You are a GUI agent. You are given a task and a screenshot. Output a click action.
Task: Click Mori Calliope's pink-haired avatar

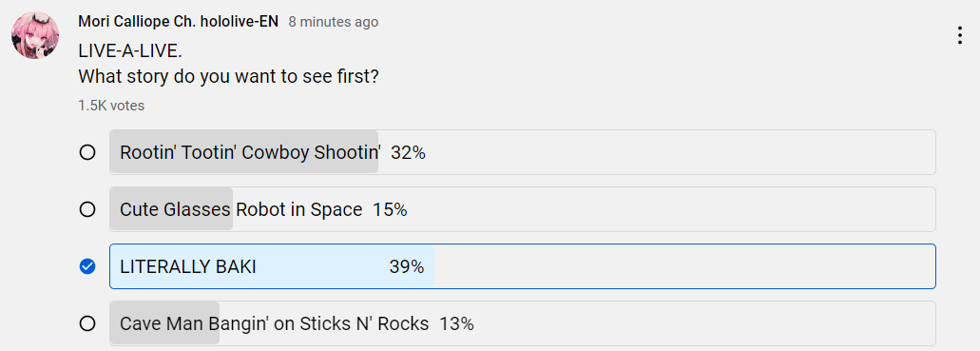tap(35, 35)
